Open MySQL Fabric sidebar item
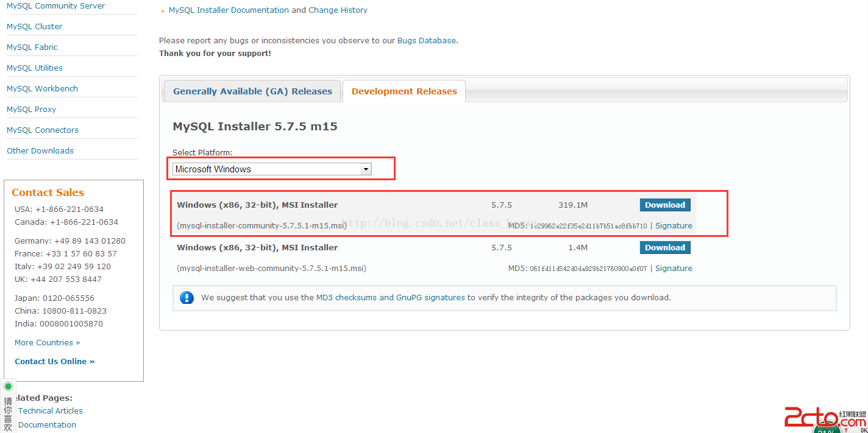The image size is (868, 433). (32, 48)
